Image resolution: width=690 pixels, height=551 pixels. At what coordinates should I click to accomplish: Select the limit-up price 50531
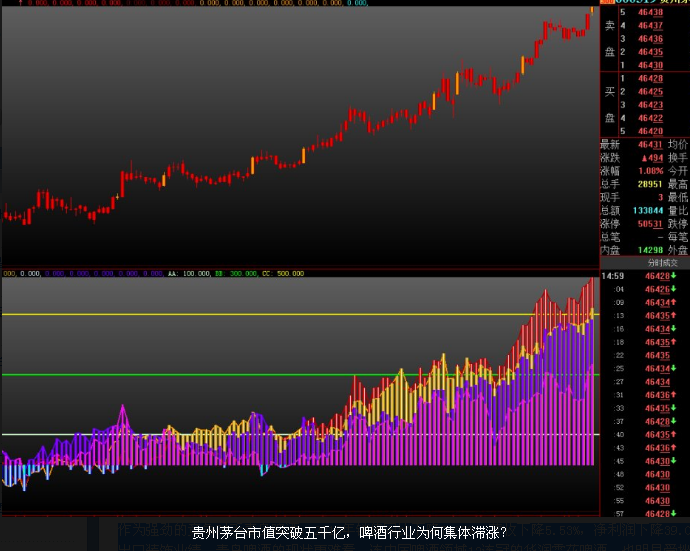650,224
